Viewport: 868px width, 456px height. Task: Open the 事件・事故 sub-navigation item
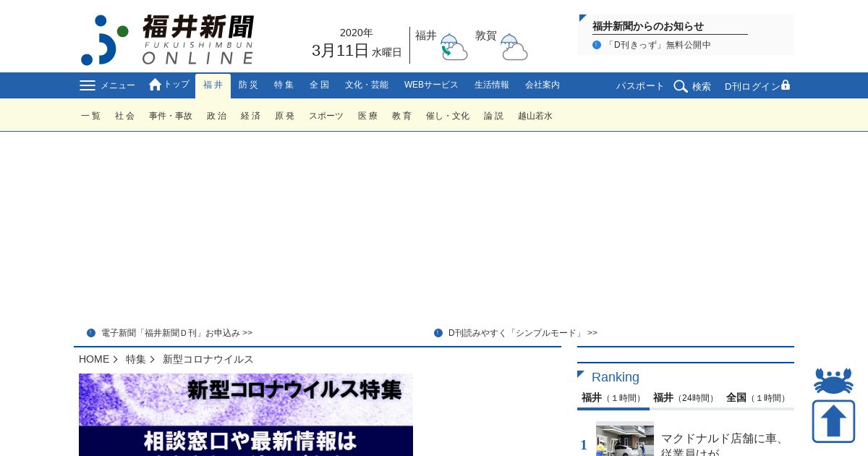(171, 116)
